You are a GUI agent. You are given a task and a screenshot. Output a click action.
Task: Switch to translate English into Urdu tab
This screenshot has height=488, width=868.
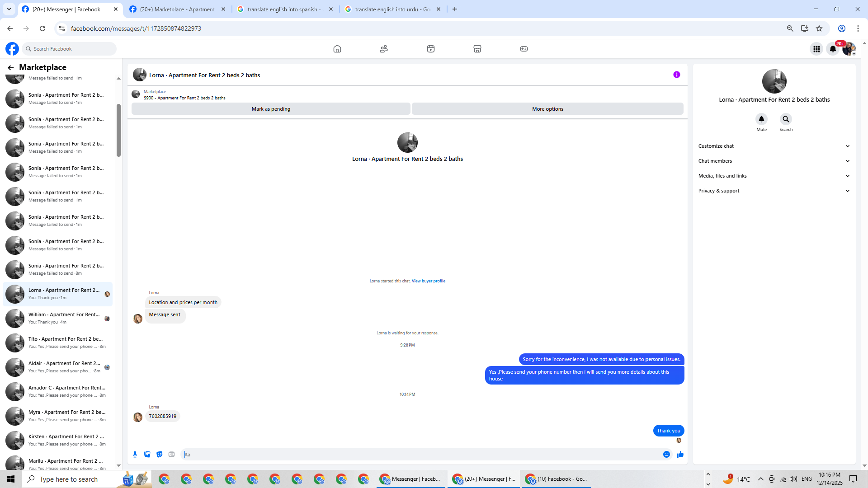pos(392,9)
